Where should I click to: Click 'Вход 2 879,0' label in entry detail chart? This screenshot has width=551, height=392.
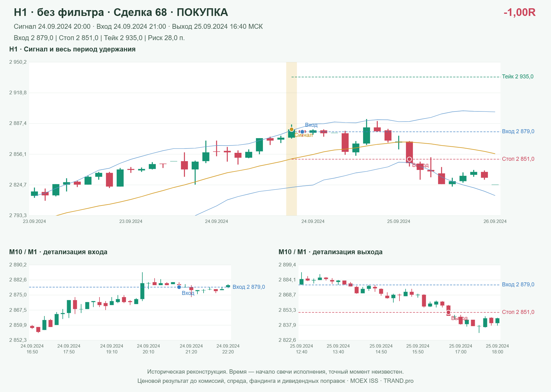[x=249, y=287]
